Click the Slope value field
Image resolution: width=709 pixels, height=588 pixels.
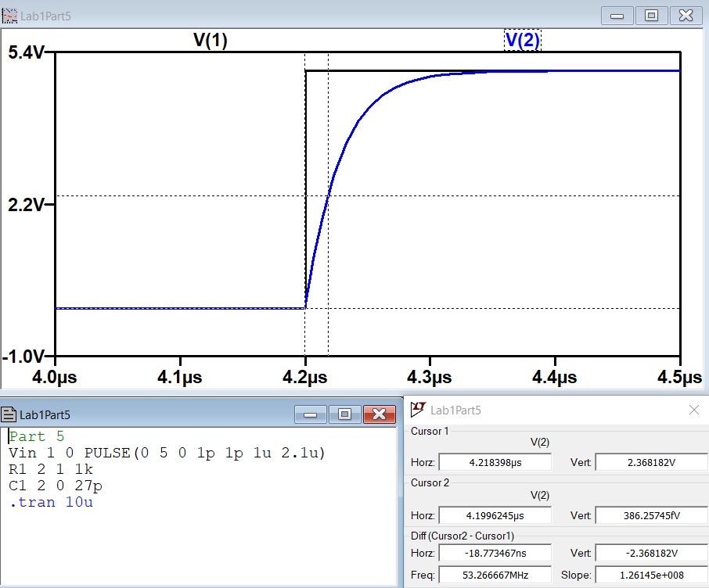(651, 575)
